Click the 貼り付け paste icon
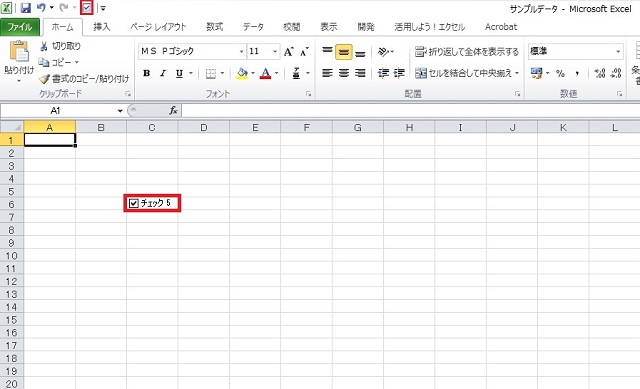This screenshot has height=389, width=640. (x=19, y=52)
